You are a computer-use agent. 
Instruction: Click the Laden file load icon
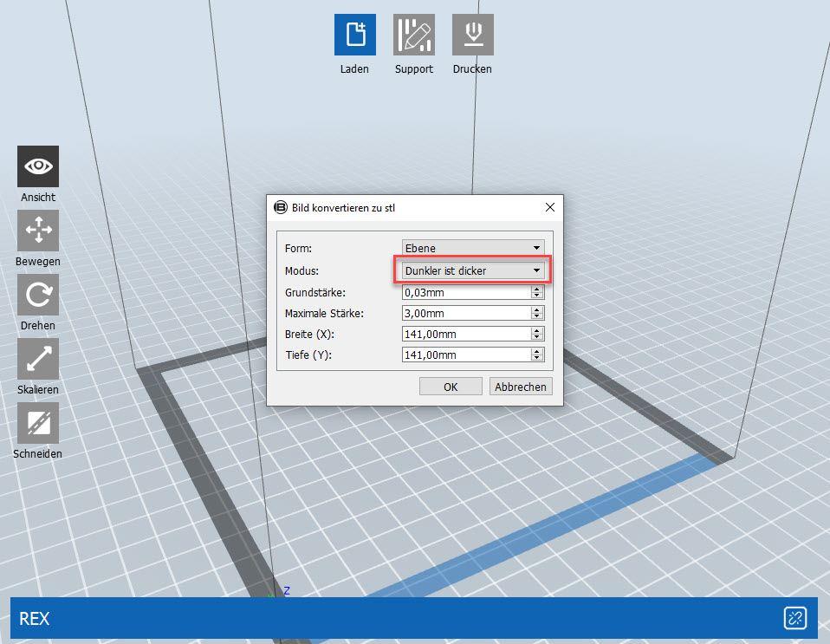[355, 36]
